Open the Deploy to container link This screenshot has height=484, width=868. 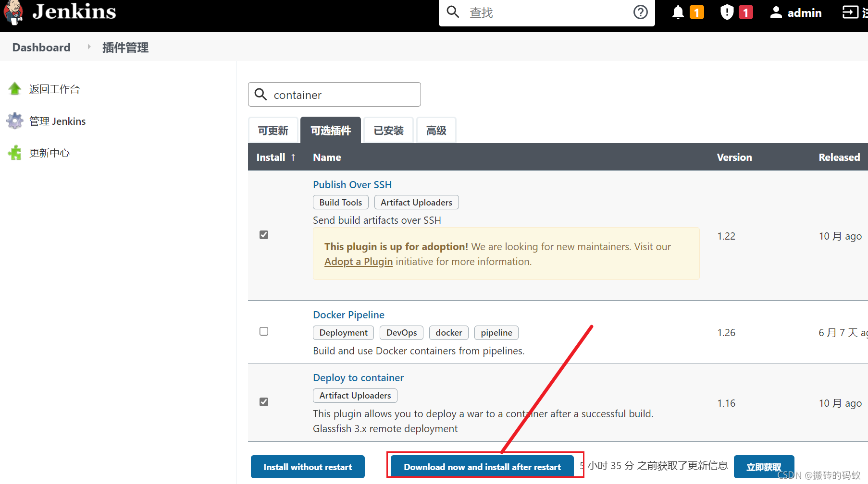point(358,378)
